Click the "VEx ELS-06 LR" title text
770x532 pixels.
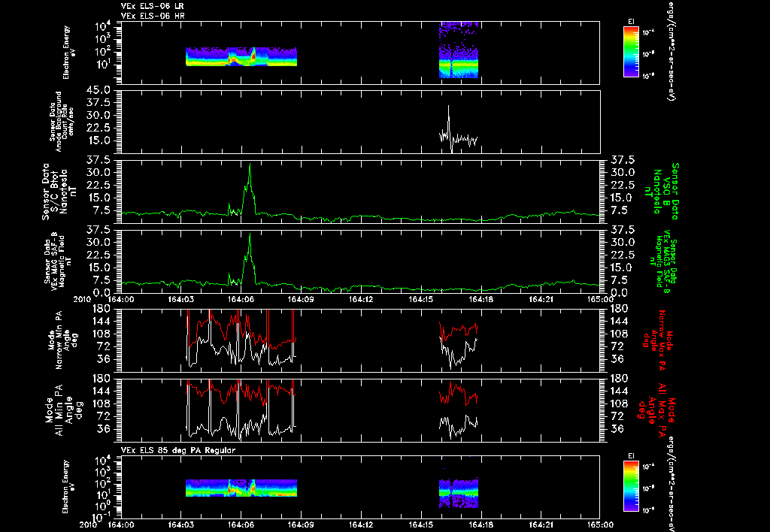click(x=153, y=6)
